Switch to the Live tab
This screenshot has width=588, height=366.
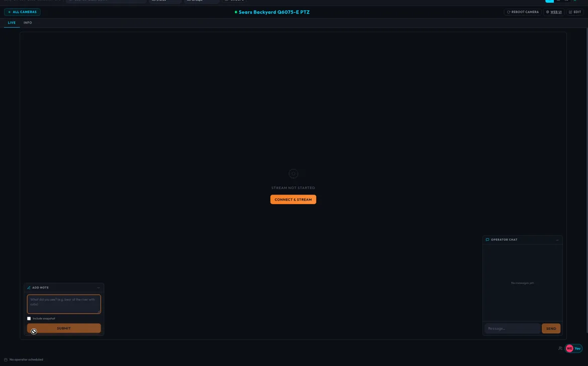point(12,23)
